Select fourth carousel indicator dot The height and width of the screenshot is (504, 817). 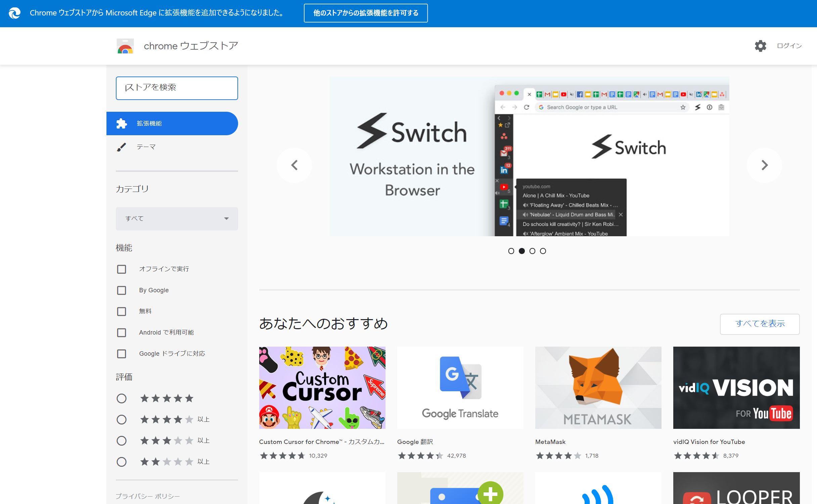pyautogui.click(x=543, y=251)
